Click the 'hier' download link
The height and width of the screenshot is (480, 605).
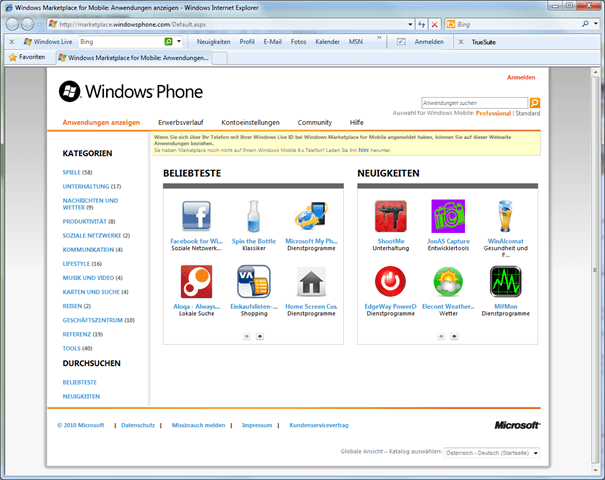tap(363, 150)
